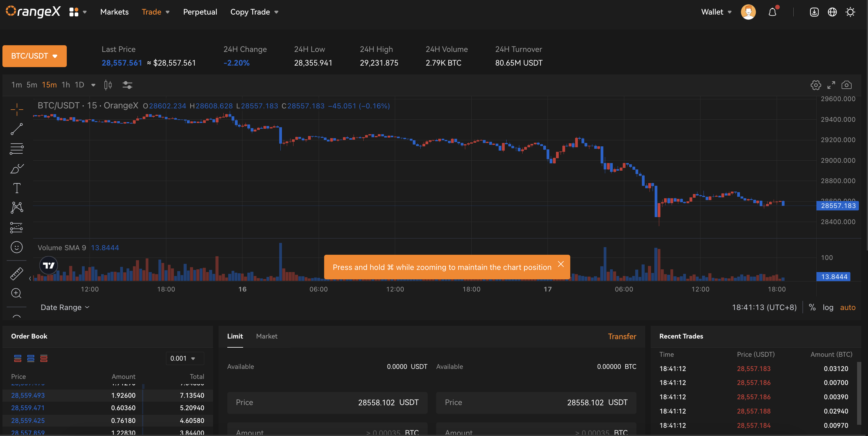Viewport: 868px width, 436px height.
Task: Switch chart to 5m interval
Action: pyautogui.click(x=32, y=85)
